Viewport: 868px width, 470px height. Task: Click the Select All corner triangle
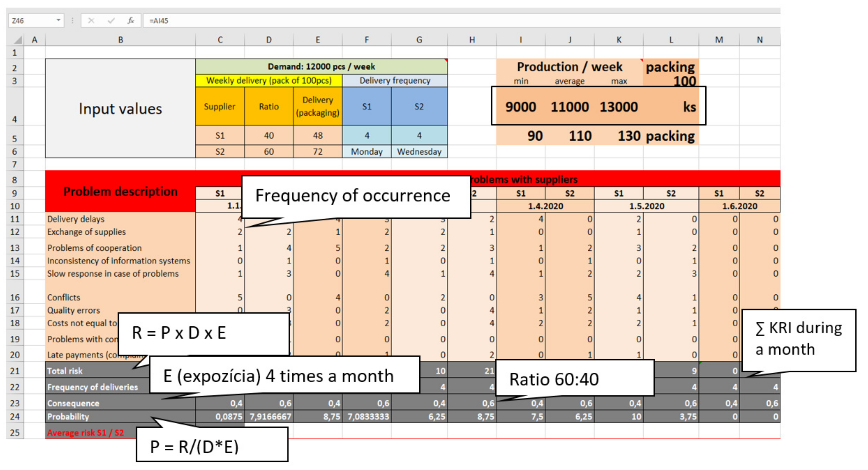point(18,40)
